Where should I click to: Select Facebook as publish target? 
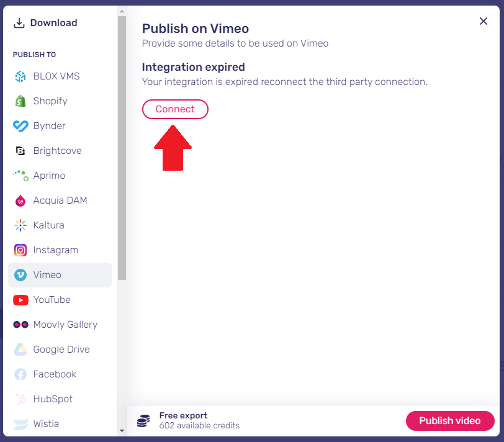pyautogui.click(x=60, y=374)
